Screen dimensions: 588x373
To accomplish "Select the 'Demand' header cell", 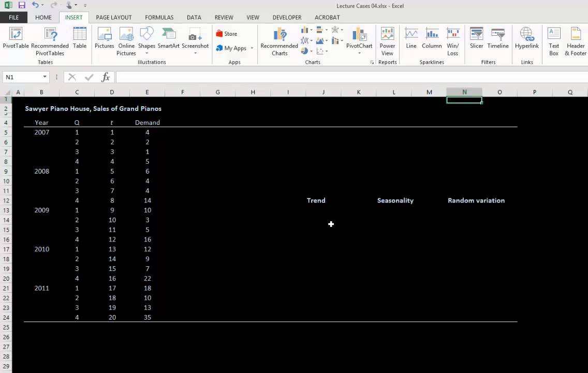I will [x=147, y=122].
